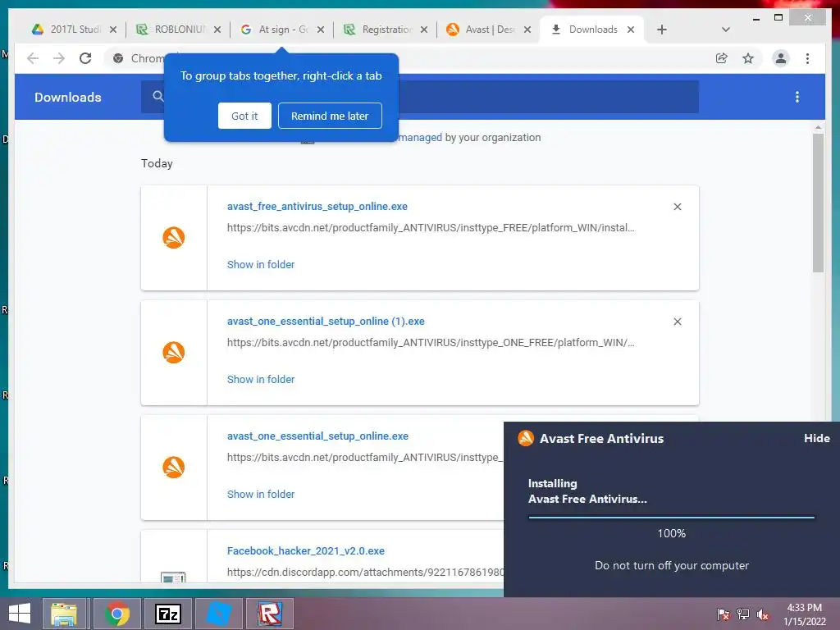
Task: Close the At sign Google tab
Action: click(x=321, y=30)
